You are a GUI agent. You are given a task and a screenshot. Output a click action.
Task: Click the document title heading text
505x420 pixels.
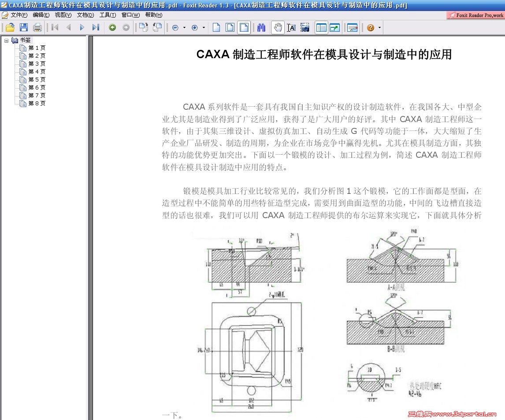tap(324, 55)
